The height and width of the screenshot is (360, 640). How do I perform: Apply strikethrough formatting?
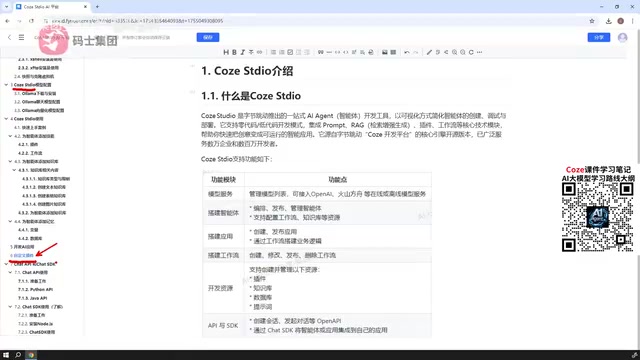pos(251,52)
